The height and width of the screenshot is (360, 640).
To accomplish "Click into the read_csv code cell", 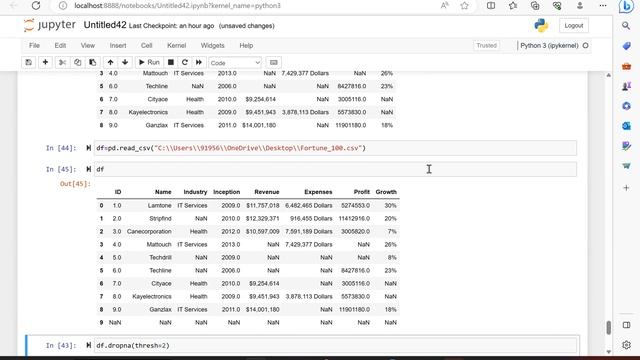I will (x=335, y=148).
